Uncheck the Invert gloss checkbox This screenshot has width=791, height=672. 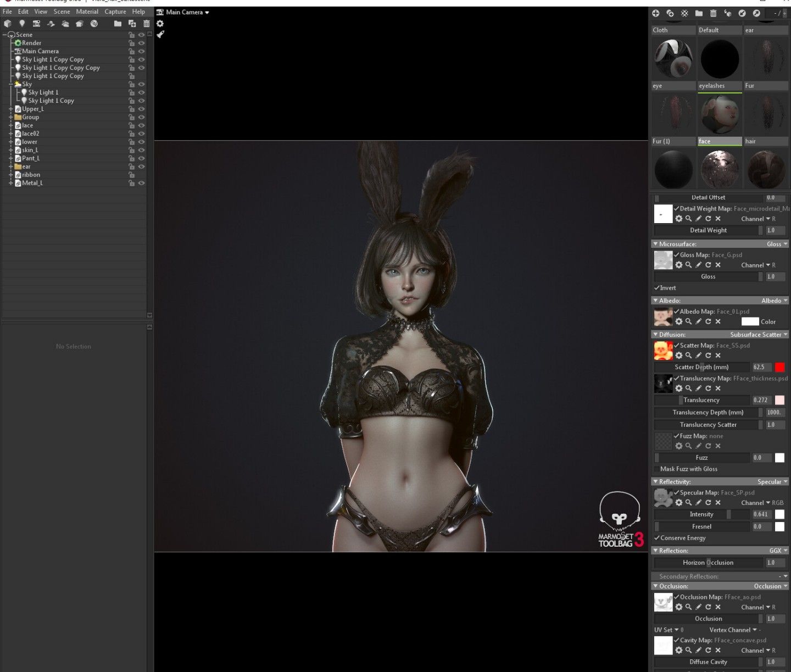click(657, 288)
